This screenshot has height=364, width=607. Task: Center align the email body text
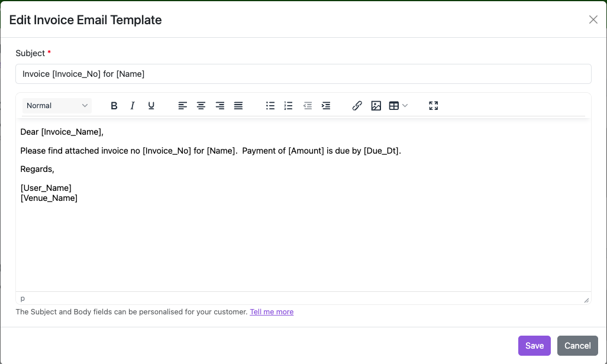(x=201, y=106)
